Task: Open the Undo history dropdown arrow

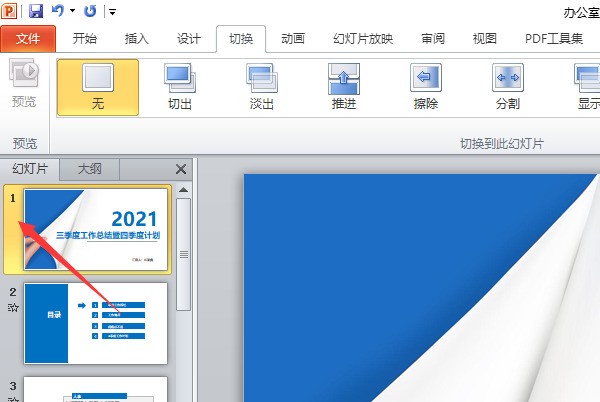Action: pos(72,12)
